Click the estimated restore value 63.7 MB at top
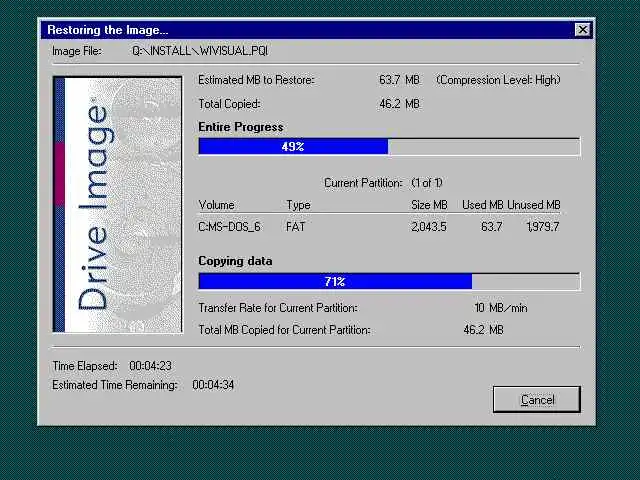 coord(399,80)
